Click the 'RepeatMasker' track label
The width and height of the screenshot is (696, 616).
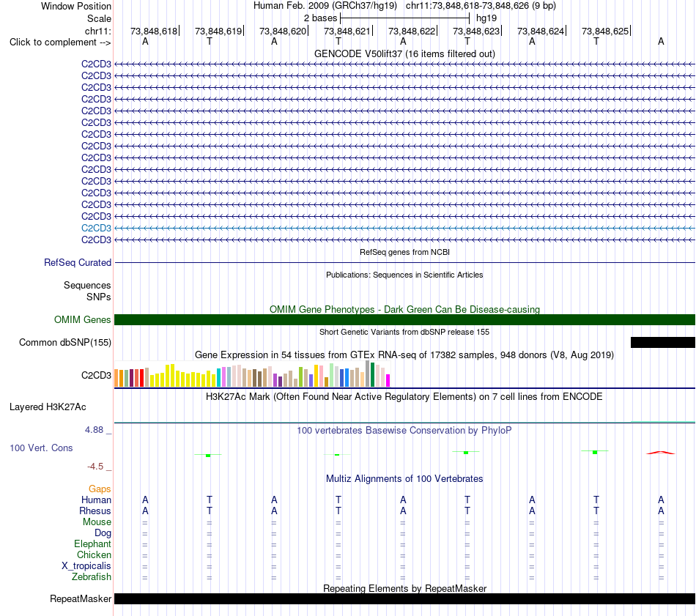[81, 598]
